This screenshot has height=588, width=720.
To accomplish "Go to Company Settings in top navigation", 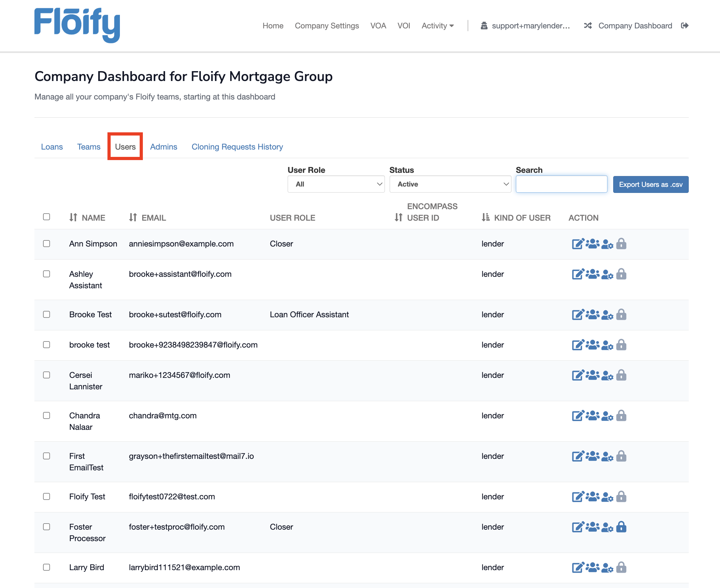I will coord(327,26).
